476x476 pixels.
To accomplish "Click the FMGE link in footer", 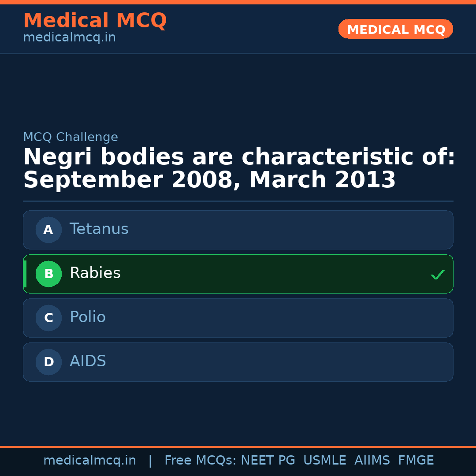I will pos(416,460).
